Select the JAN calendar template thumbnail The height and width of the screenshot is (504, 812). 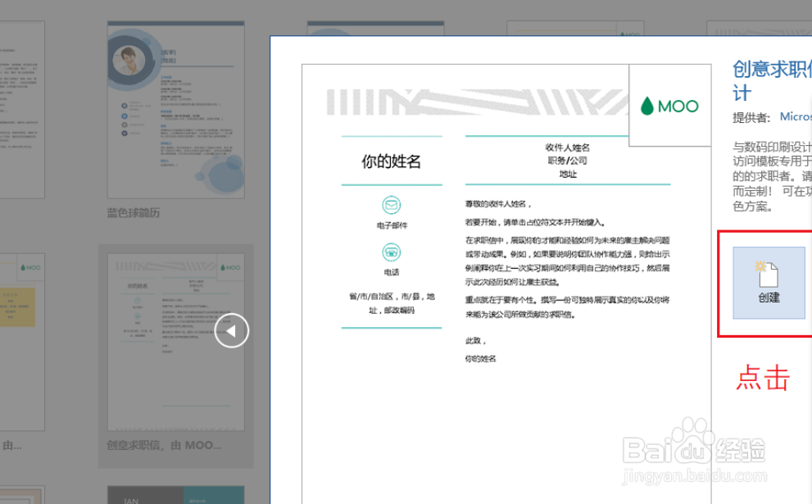coord(175,495)
